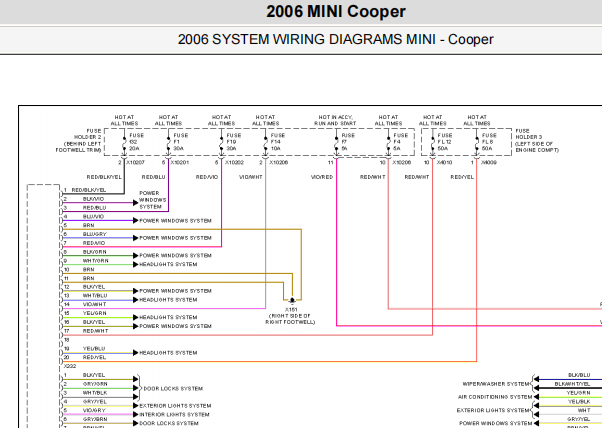Click the "2006 MINI Cooper" page title
The image size is (602, 428).
tap(336, 12)
